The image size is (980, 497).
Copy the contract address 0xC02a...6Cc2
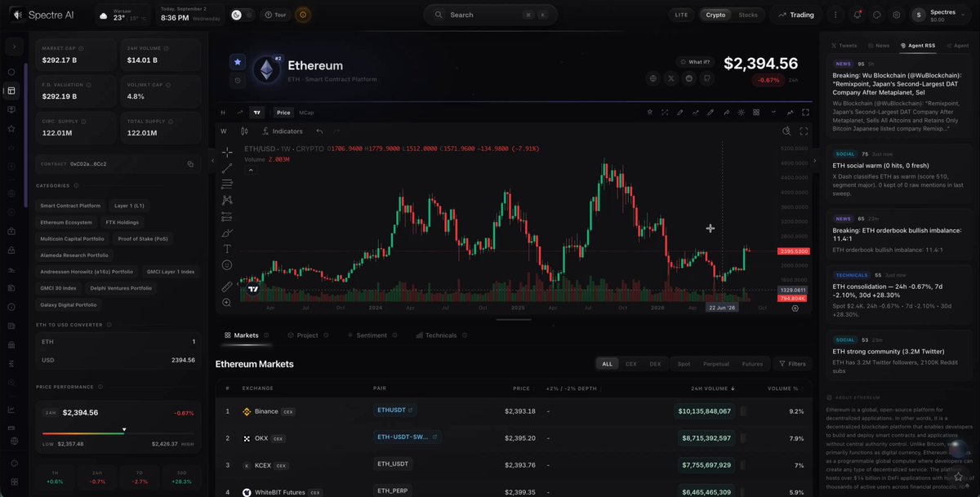coord(189,164)
